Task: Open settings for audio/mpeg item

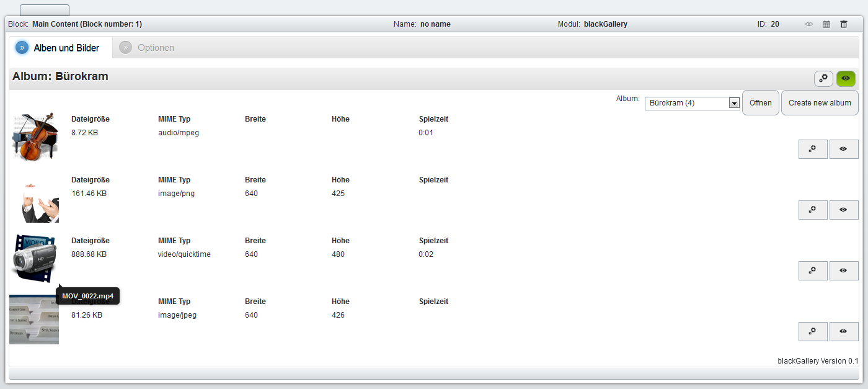Action: pos(813,149)
